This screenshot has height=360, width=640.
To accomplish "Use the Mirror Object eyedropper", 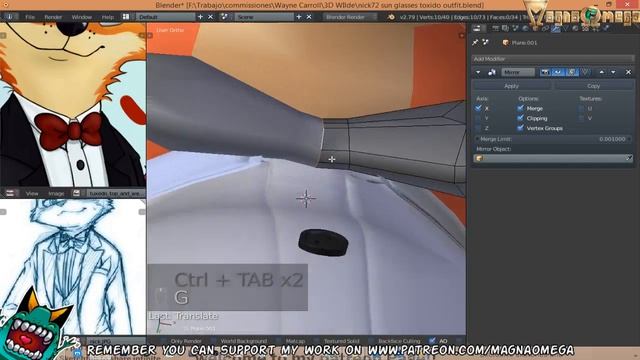I will pos(629,158).
